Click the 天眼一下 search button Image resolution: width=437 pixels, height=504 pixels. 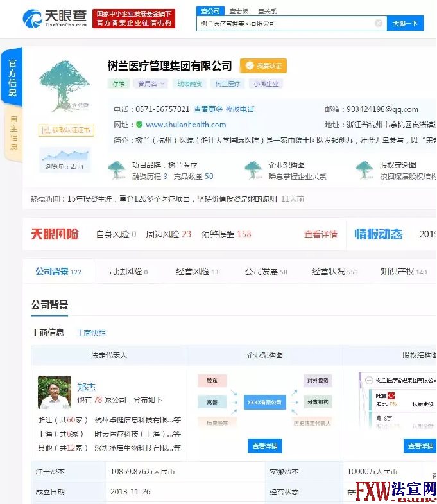(x=405, y=24)
